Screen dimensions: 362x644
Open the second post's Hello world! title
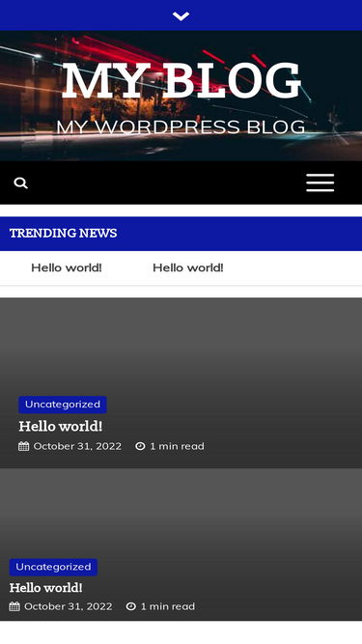tap(46, 588)
